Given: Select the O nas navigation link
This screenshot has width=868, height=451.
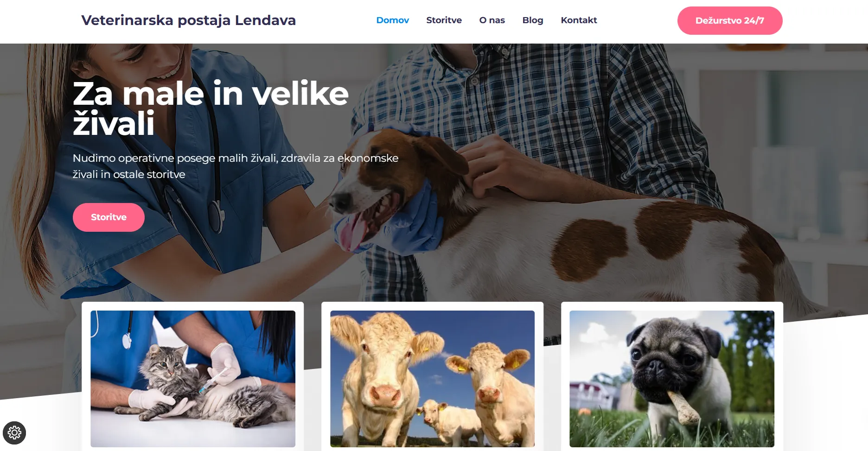Looking at the screenshot, I should point(492,20).
